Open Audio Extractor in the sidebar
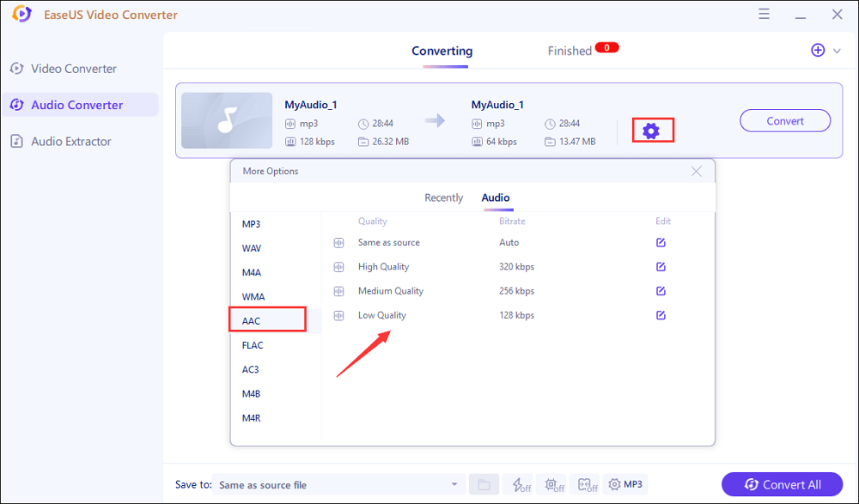Viewport: 859px width, 504px height. [71, 142]
